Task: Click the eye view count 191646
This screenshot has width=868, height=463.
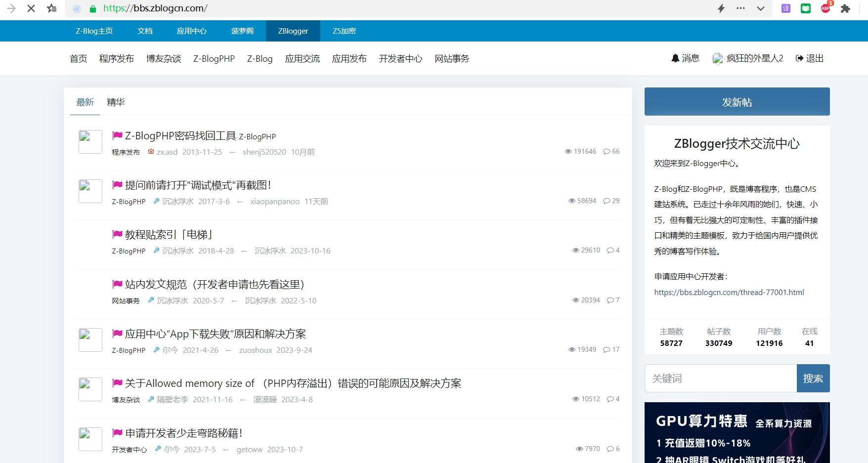Action: (x=580, y=152)
